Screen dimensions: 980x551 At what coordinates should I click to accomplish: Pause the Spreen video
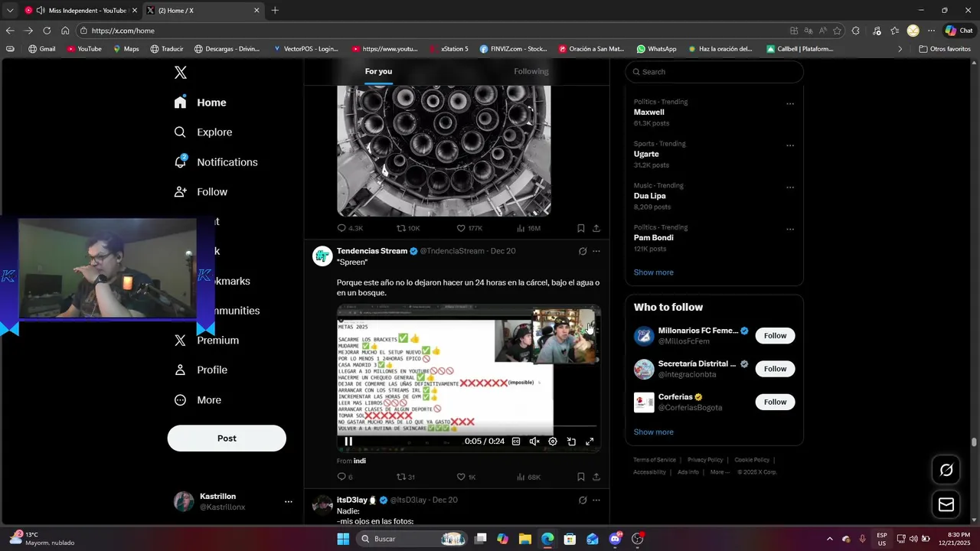pos(348,442)
